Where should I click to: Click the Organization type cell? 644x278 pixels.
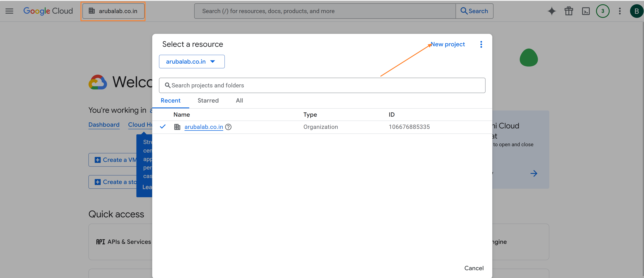tap(321, 127)
